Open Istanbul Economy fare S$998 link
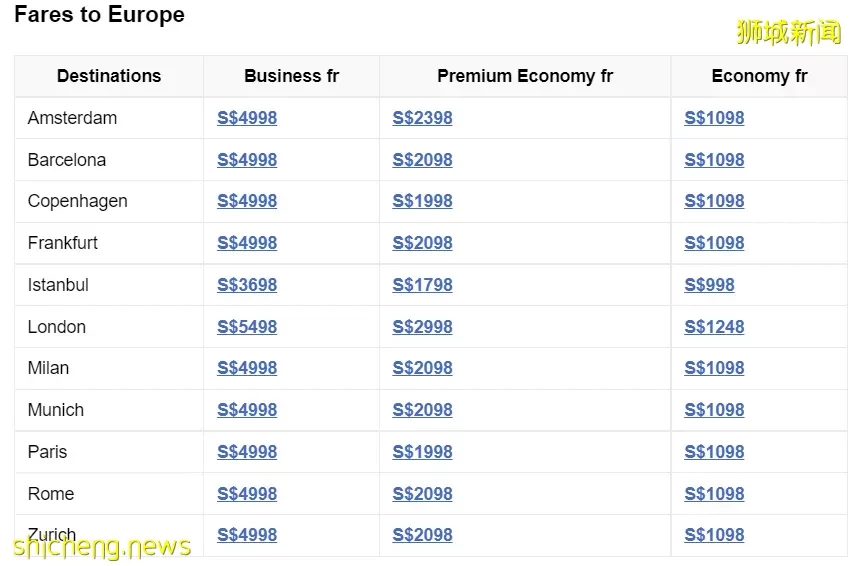856x566 pixels. [709, 285]
